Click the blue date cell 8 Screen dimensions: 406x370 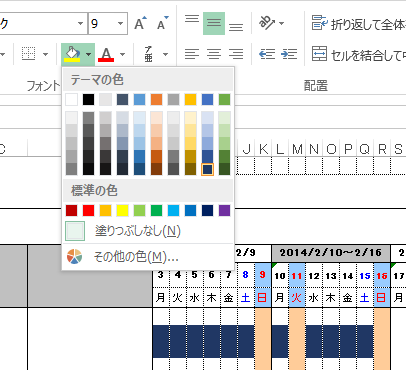pyautogui.click(x=246, y=275)
